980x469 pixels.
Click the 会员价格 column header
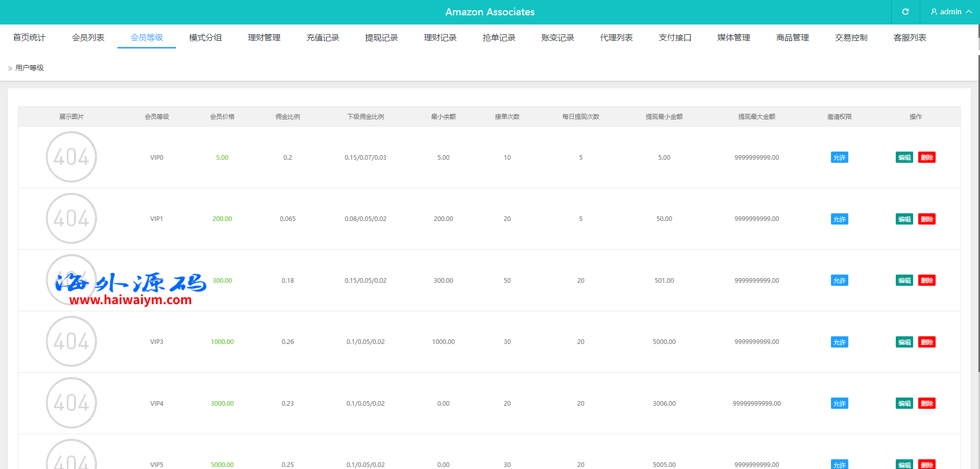222,117
